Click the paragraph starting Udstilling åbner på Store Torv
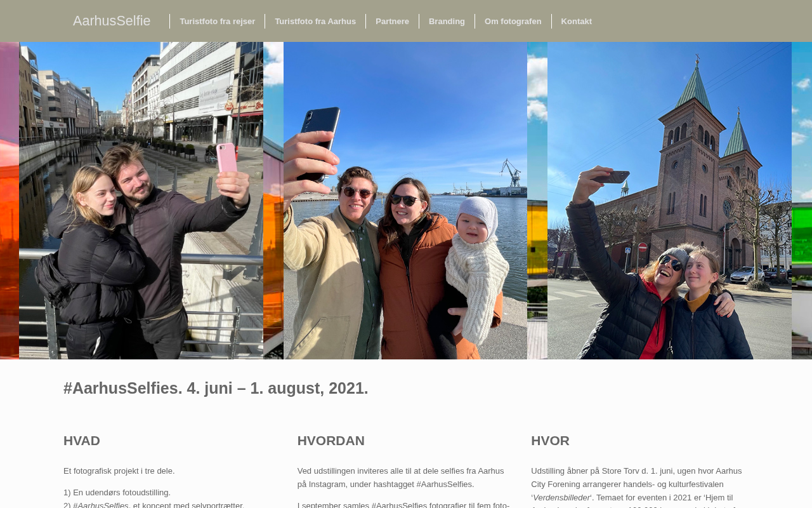 (x=638, y=486)
